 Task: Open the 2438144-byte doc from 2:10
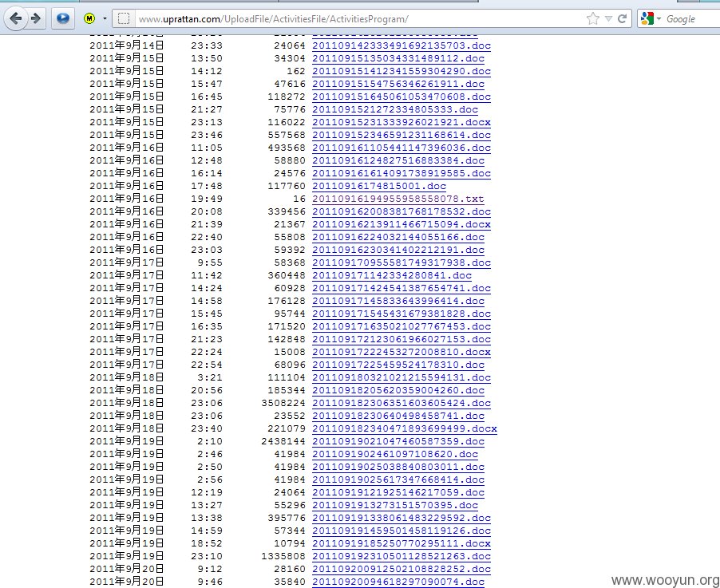click(398, 441)
